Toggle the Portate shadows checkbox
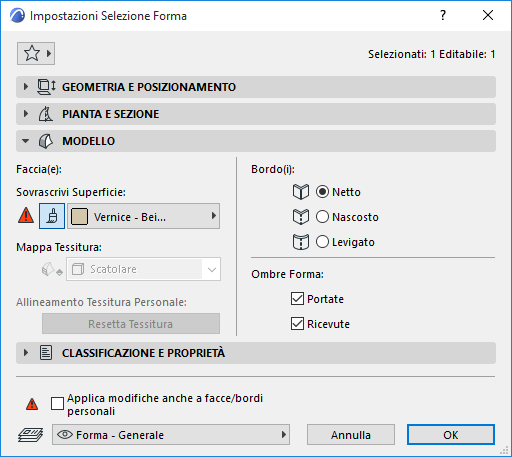 click(297, 299)
